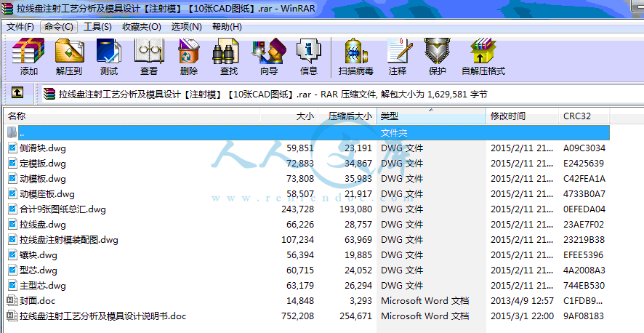This screenshot has width=644, height=333.
Task: Click the parent folder '..' icon
Action: point(12,132)
